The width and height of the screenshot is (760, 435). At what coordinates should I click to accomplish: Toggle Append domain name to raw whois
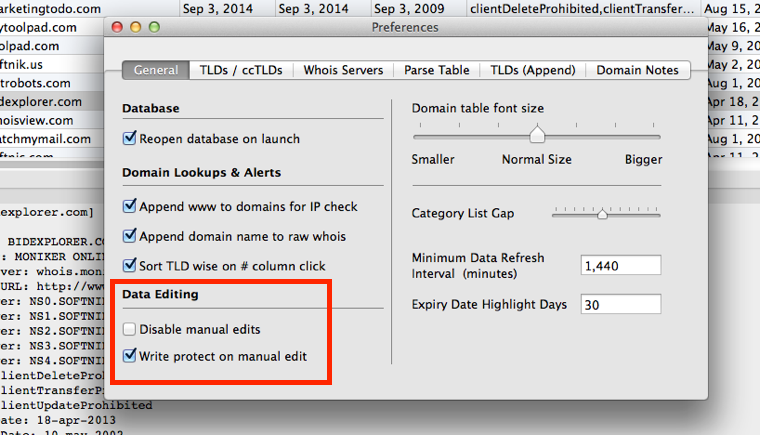(129, 236)
